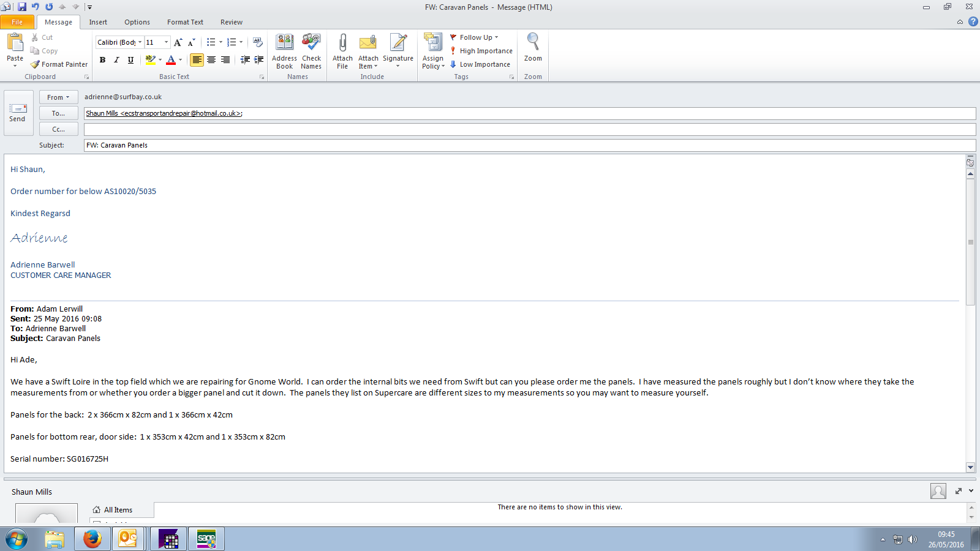Open Windows Explorer from the taskbar

pos(55,539)
